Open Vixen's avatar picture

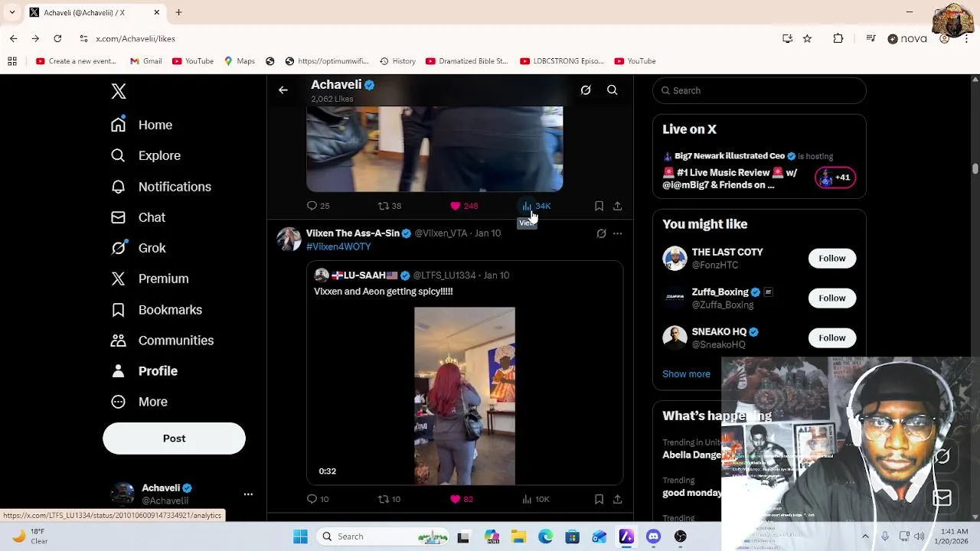(289, 239)
